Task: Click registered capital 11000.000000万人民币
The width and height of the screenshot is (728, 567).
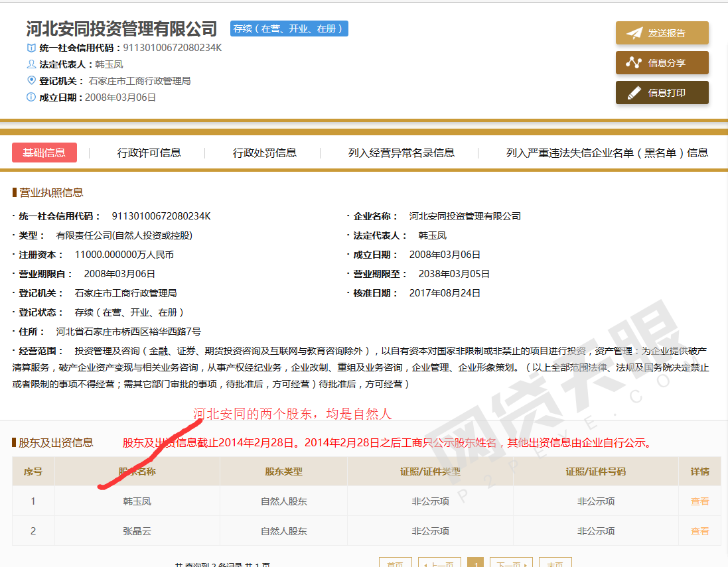Action: 124,255
